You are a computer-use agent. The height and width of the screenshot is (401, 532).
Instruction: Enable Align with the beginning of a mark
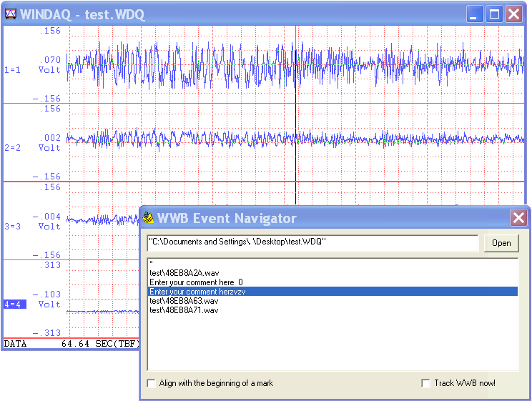point(151,383)
